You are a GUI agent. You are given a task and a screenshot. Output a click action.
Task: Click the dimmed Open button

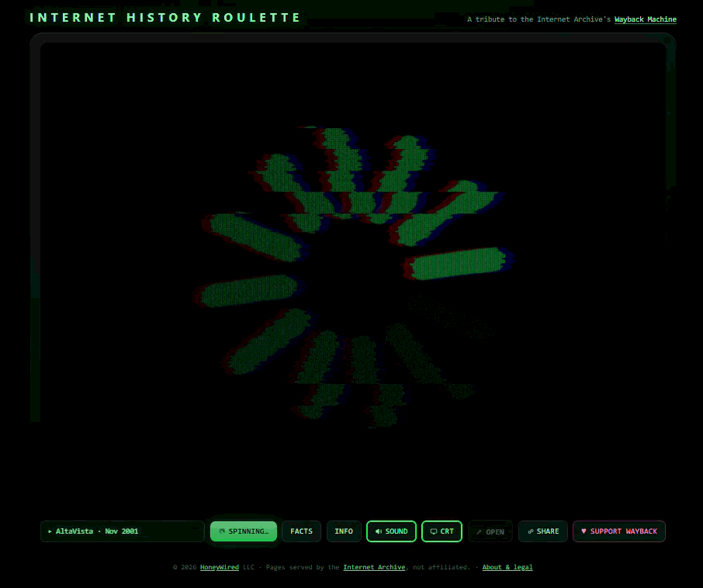(490, 531)
